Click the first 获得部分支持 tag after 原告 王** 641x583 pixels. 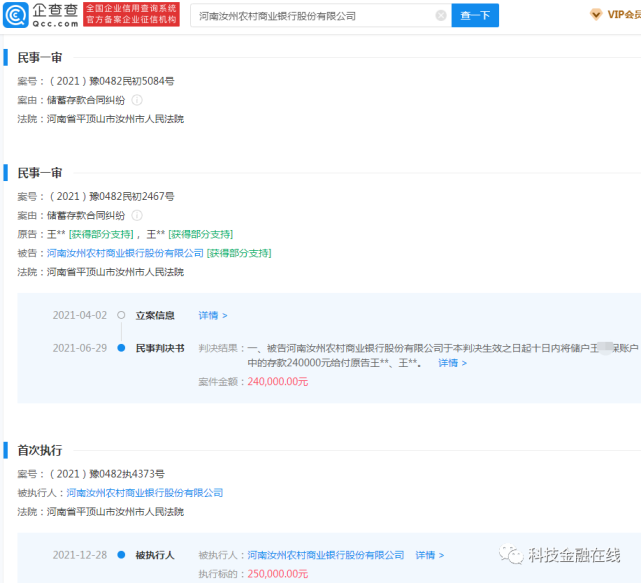tap(101, 235)
